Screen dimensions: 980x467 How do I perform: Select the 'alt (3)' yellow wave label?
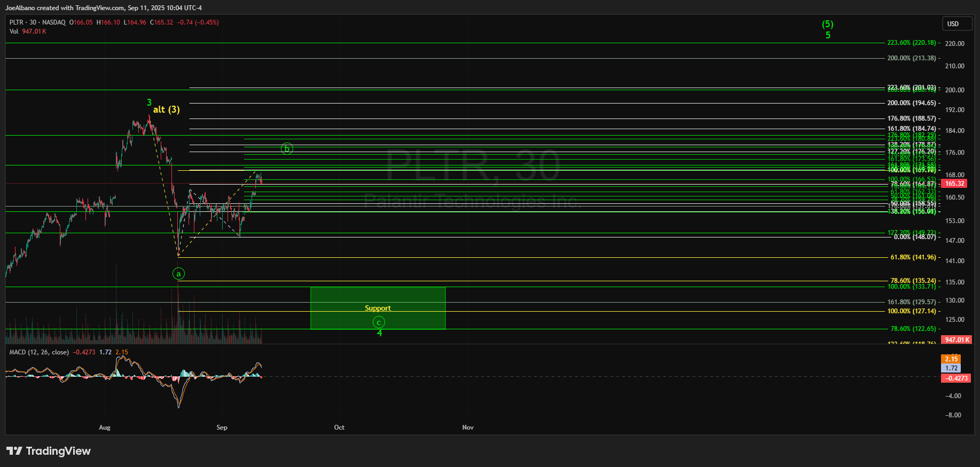[166, 109]
